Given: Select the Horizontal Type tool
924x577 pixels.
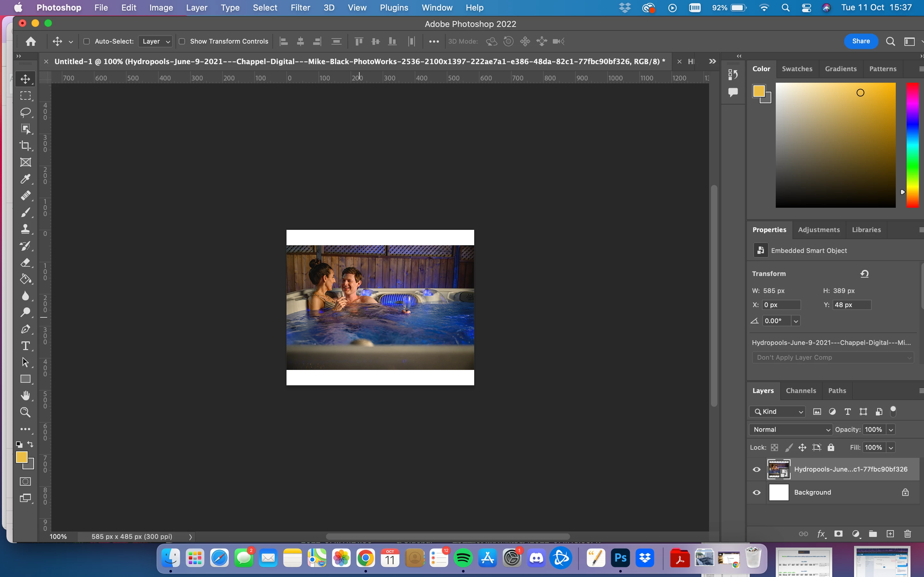Looking at the screenshot, I should point(26,346).
